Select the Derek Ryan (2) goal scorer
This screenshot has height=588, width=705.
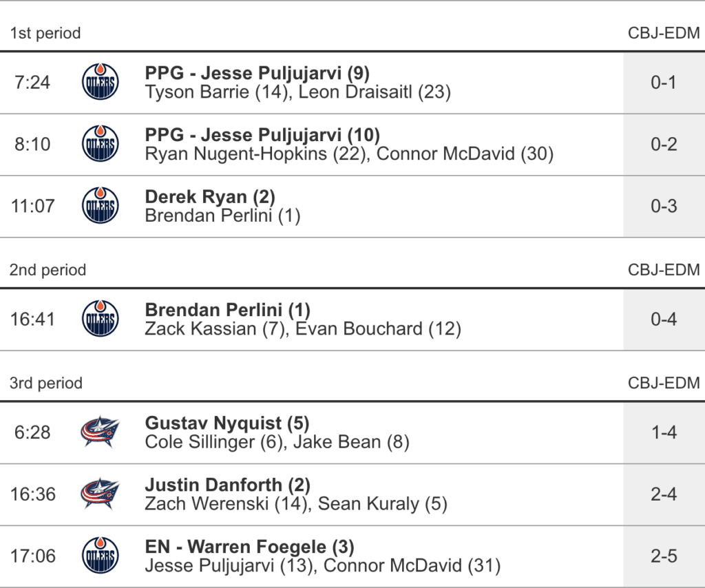tap(210, 197)
